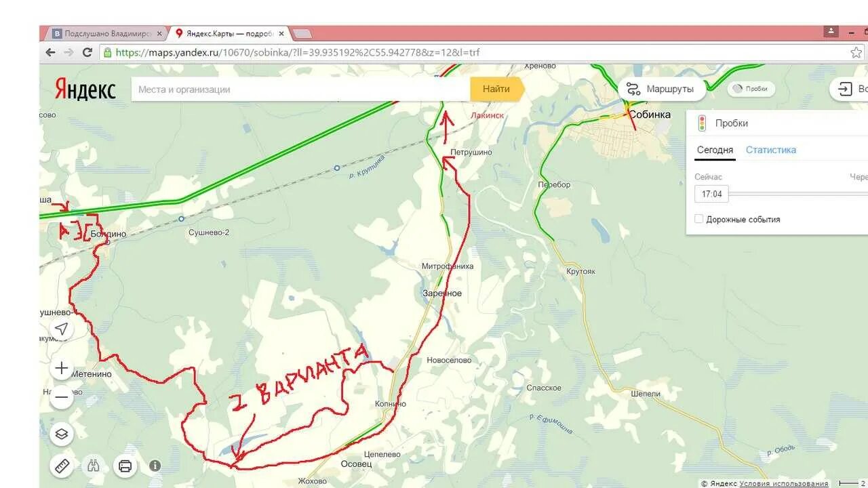Click the Заречное village label
The width and height of the screenshot is (868, 488).
click(442, 293)
